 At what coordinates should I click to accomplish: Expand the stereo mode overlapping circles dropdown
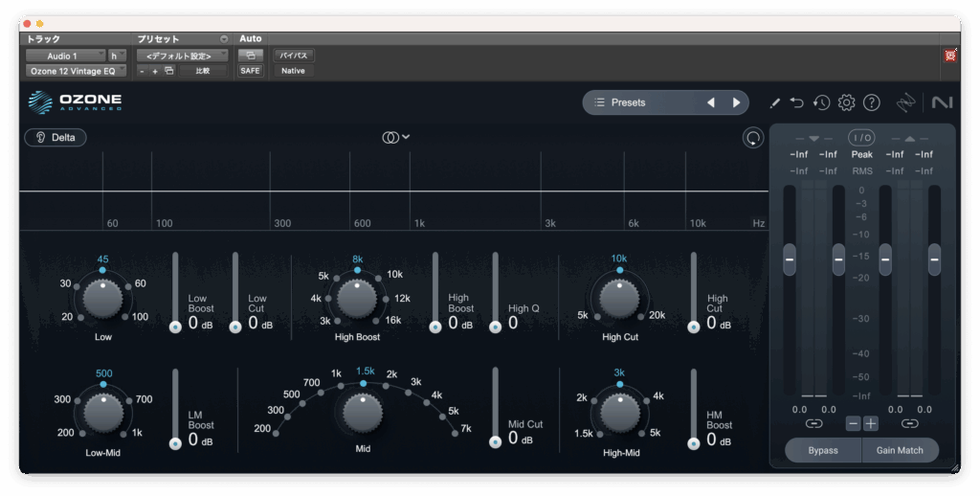point(395,137)
